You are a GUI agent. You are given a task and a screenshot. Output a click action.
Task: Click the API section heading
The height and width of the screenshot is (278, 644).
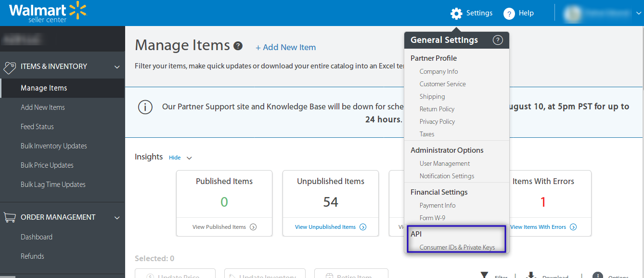416,234
